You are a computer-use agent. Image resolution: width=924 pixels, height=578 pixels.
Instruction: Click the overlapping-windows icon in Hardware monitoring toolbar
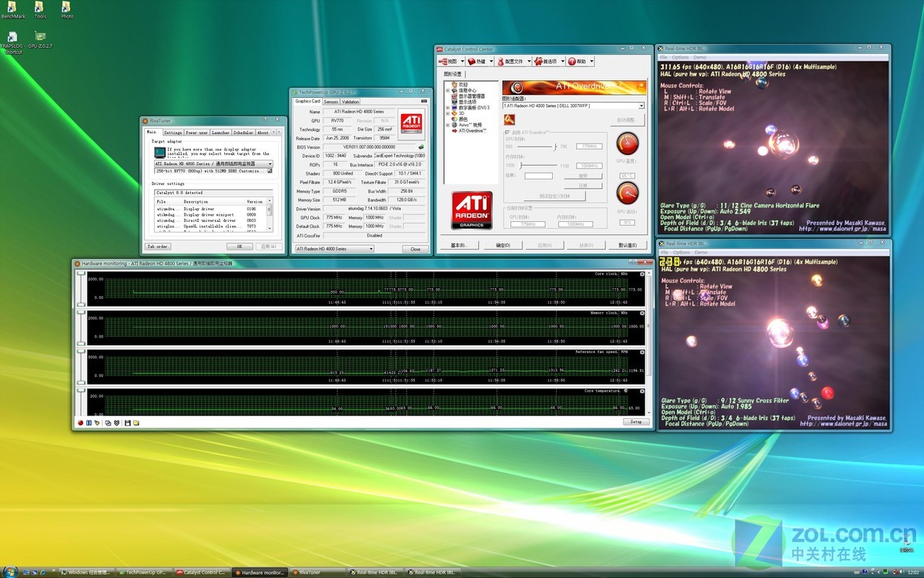click(108, 422)
